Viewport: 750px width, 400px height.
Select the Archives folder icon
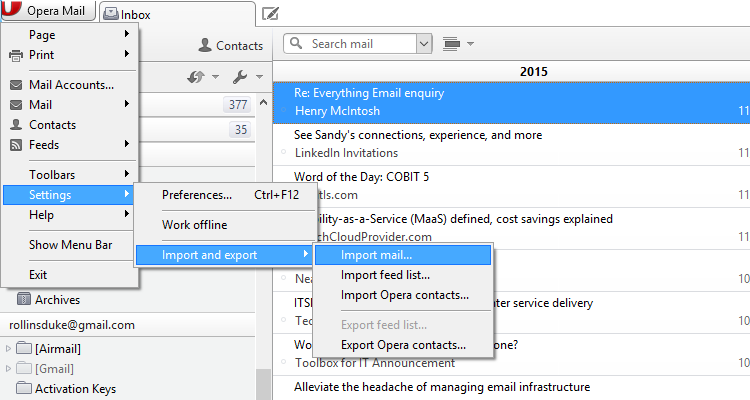(24, 299)
